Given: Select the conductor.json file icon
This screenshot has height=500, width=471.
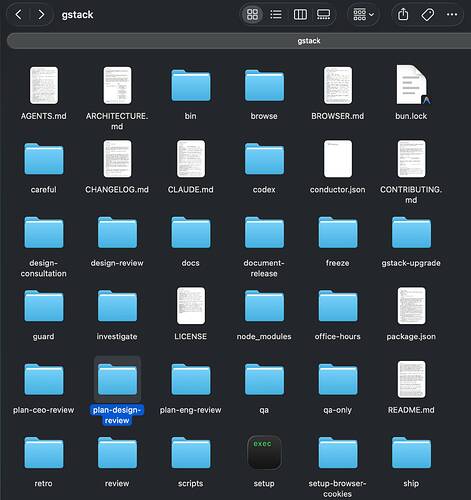Looking at the screenshot, I should point(338,159).
